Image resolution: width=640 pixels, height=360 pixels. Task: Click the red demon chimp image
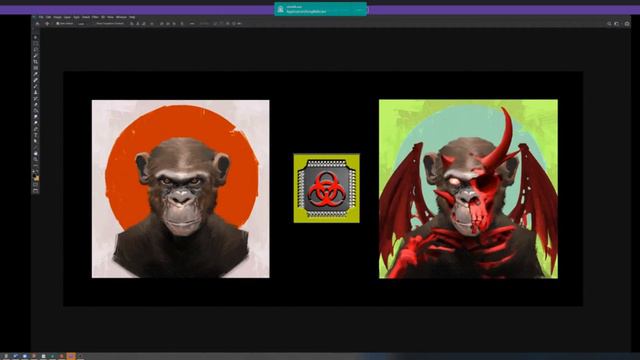tap(468, 189)
